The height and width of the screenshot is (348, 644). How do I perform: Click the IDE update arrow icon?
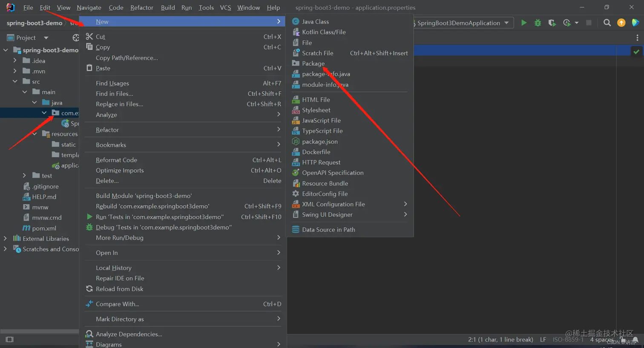coord(621,23)
